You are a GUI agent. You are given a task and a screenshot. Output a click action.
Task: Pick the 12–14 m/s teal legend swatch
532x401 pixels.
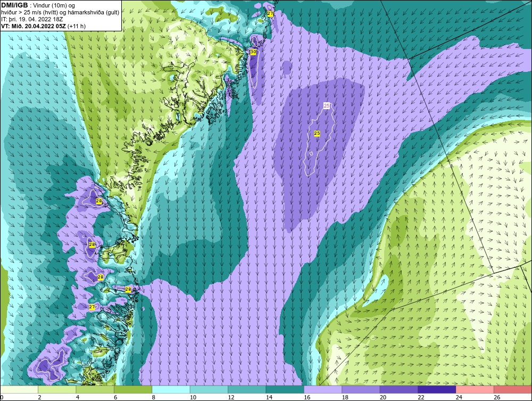(x=247, y=389)
